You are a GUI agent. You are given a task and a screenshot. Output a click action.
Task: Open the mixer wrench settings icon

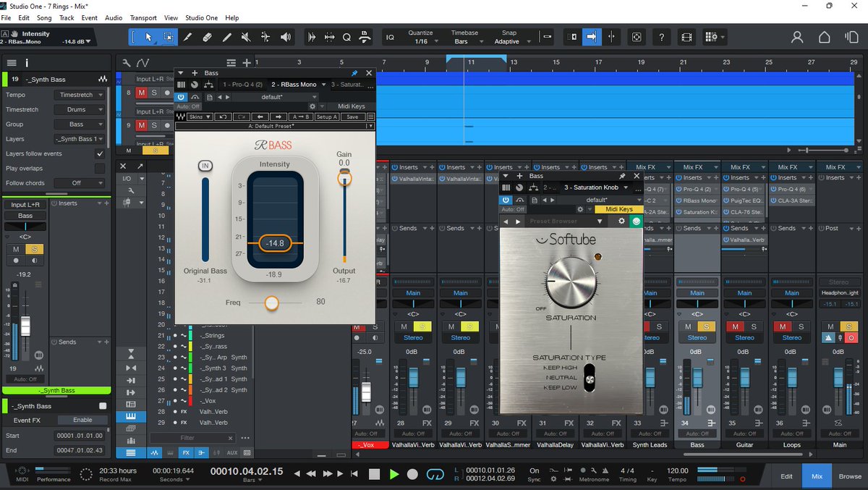click(x=130, y=190)
